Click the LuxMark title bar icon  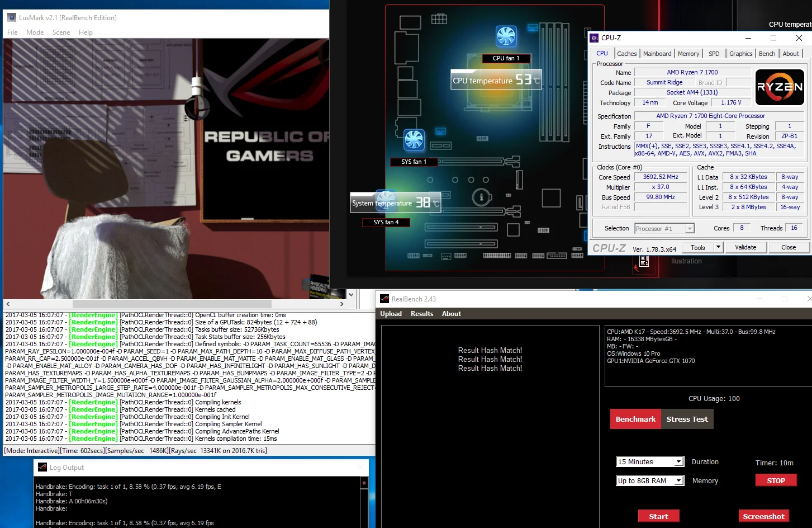point(12,17)
